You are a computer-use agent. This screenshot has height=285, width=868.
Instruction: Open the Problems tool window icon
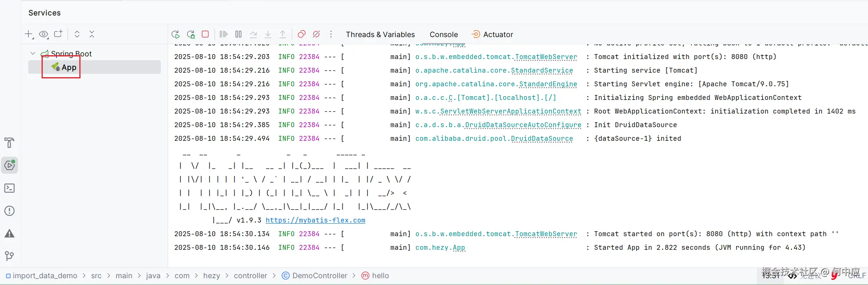point(9,211)
